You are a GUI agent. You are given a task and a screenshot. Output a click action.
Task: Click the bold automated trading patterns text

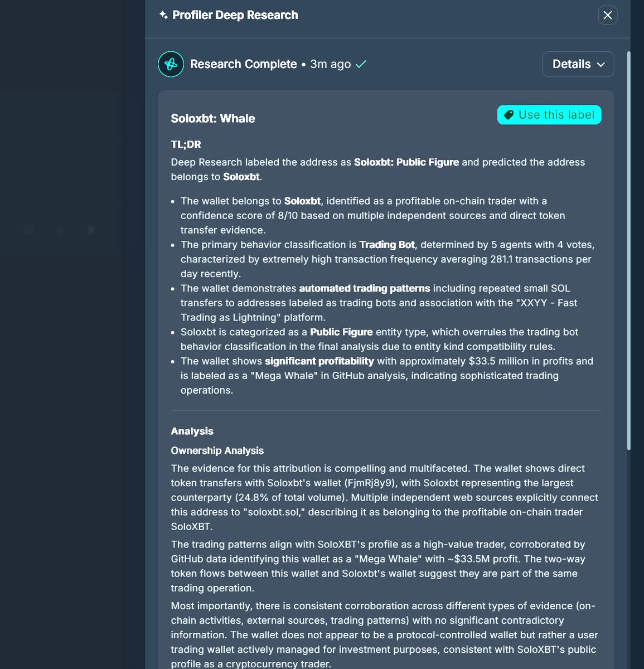tap(364, 288)
